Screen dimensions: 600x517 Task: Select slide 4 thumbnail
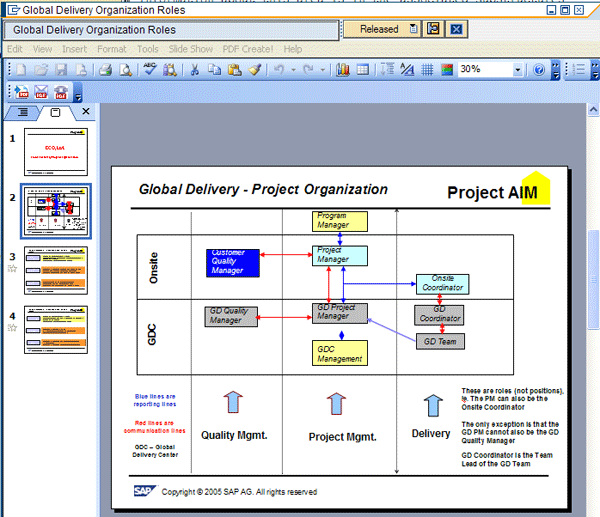coord(56,330)
